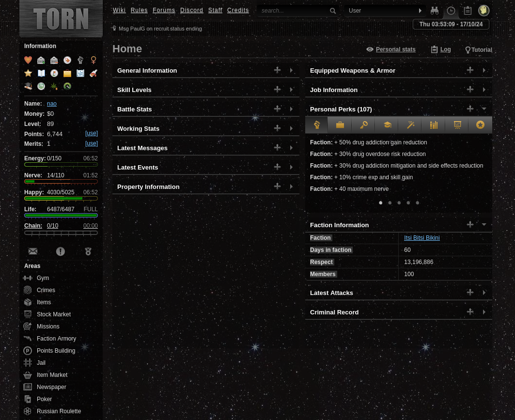Select the job perks tab (briefcase icon)
Viewport: 515px width, 420px height.
tap(340, 124)
